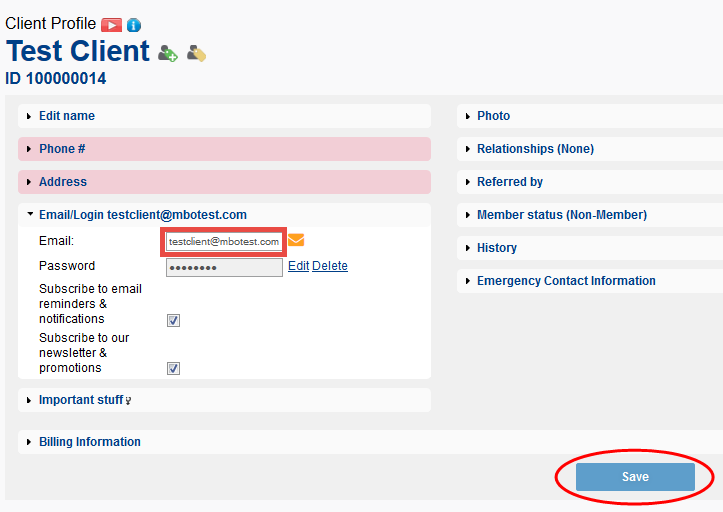The height and width of the screenshot is (512, 723).
Task: Expand the Photo section
Action: tap(493, 116)
